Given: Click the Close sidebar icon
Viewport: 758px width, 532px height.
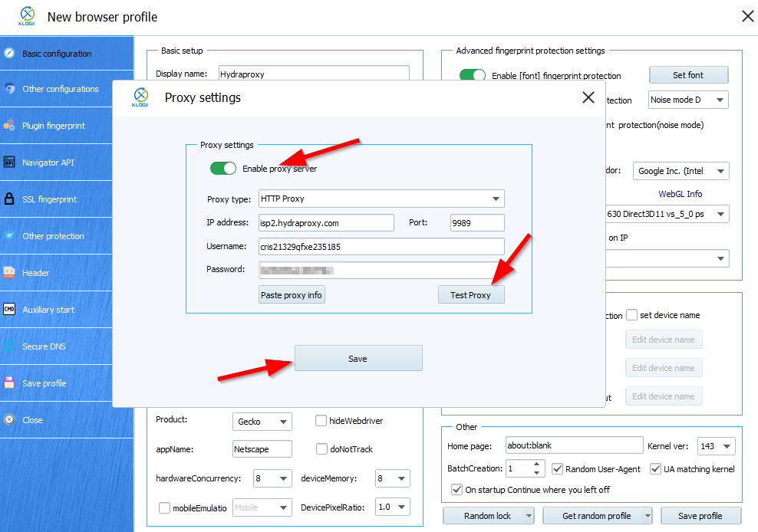Looking at the screenshot, I should point(9,420).
